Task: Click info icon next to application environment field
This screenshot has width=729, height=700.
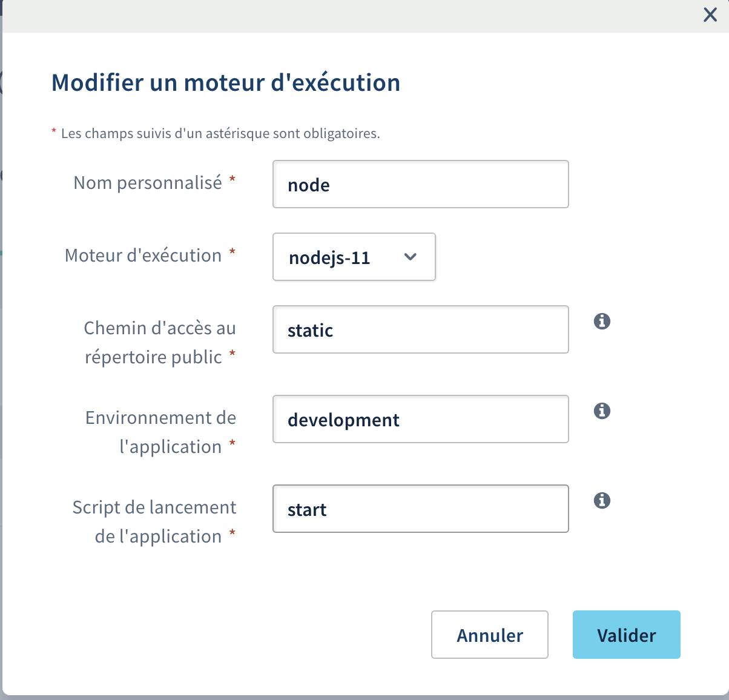Action: tap(602, 411)
